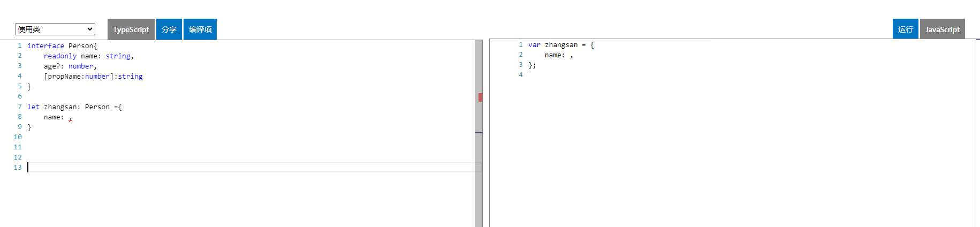Click the TypeScript editor vertical scrollbar
The height and width of the screenshot is (227, 980).
coord(478,133)
